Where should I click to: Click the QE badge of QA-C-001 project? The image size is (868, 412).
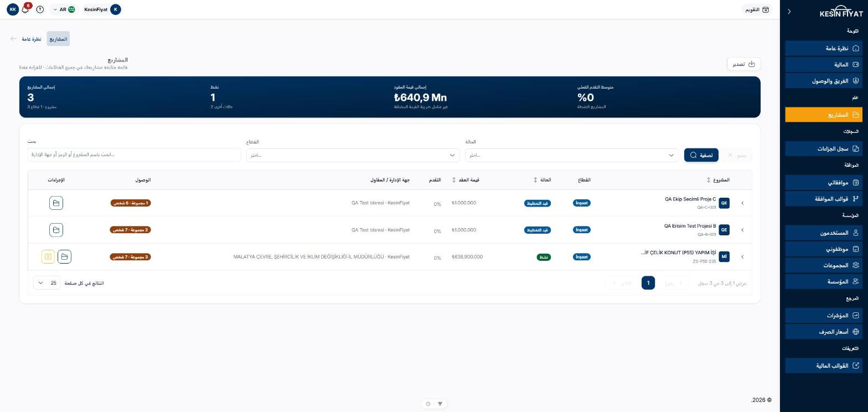[724, 203]
